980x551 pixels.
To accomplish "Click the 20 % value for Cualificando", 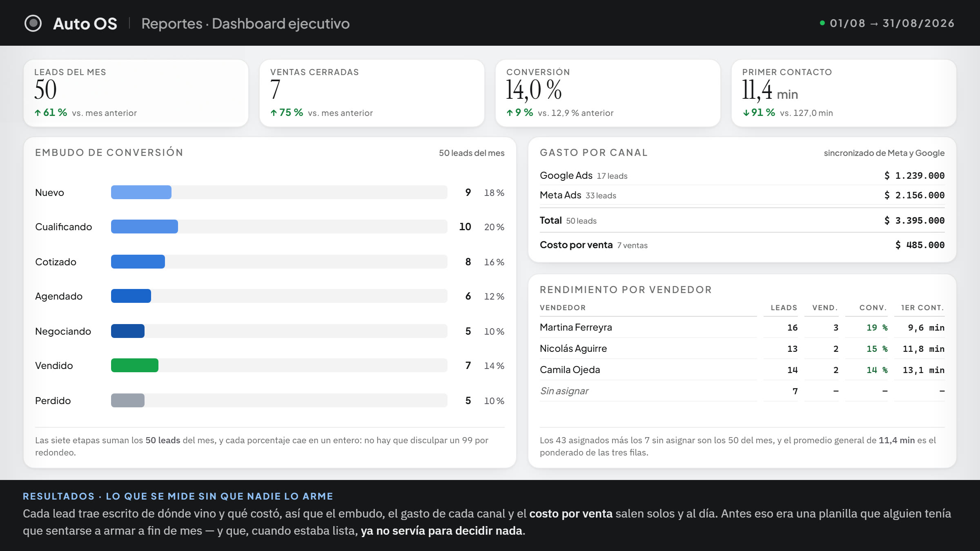I will (494, 227).
